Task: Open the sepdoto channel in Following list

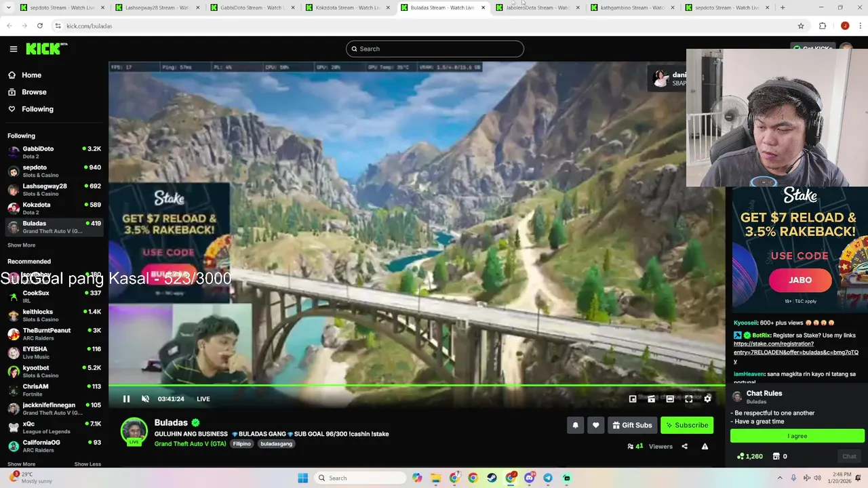Action: click(54, 171)
